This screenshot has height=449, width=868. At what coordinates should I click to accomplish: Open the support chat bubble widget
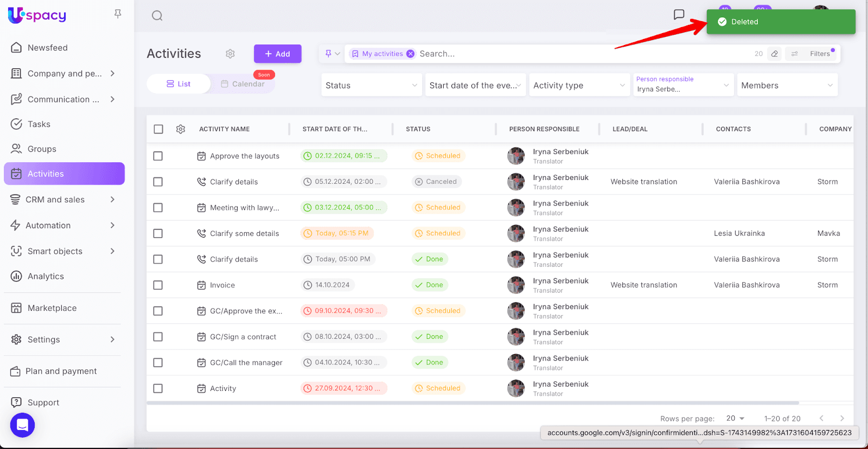pyautogui.click(x=22, y=425)
